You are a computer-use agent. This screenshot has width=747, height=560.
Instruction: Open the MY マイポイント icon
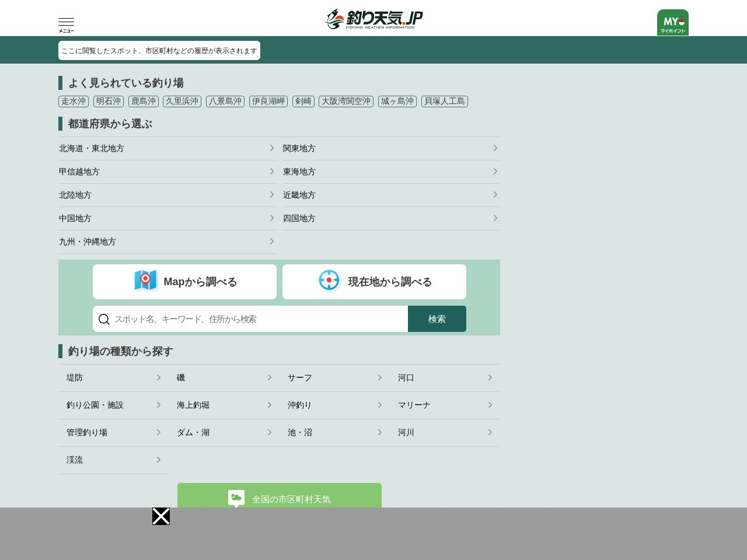672,23
